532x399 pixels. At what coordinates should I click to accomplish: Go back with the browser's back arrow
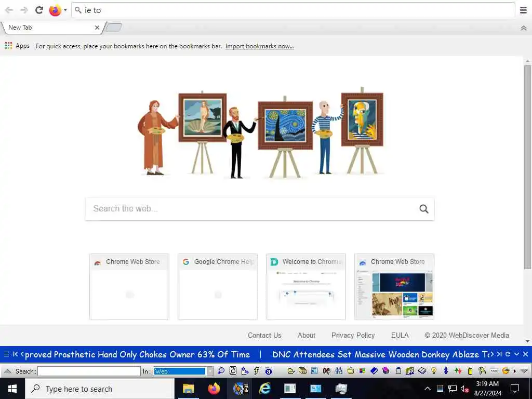click(x=9, y=10)
